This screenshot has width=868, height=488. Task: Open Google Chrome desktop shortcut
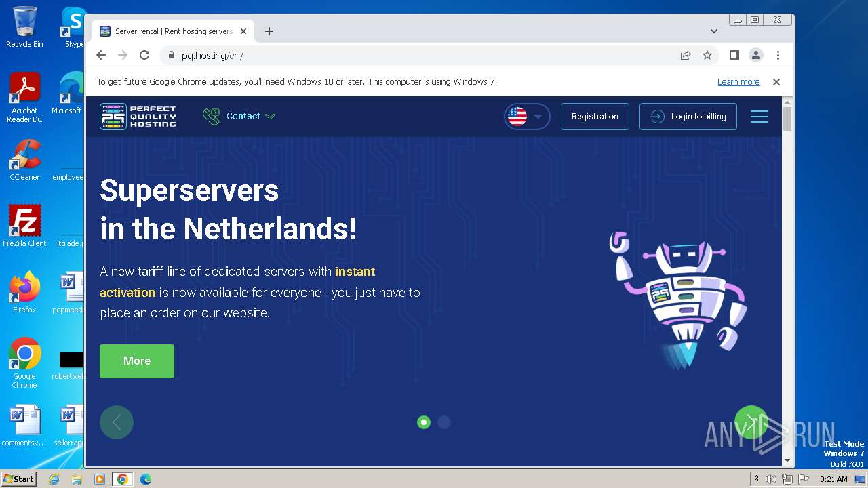(24, 363)
